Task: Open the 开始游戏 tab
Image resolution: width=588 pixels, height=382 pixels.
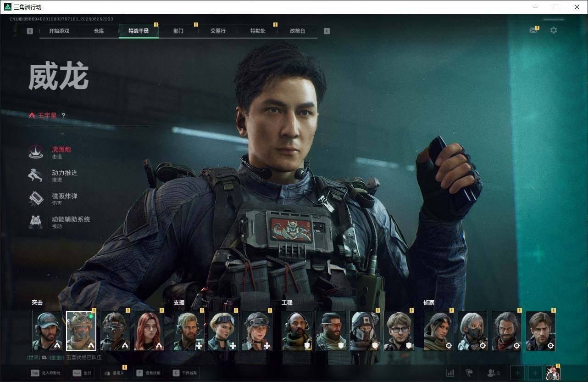Action: pos(59,31)
